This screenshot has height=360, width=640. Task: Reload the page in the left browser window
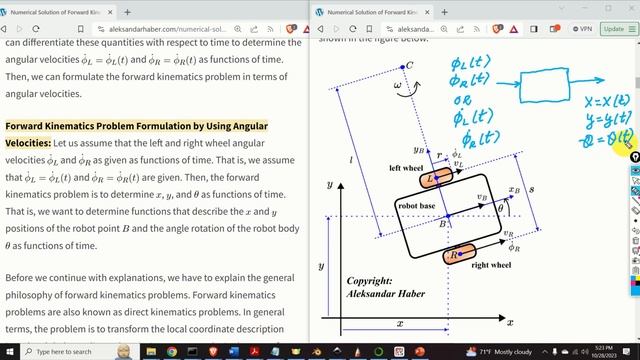click(x=36, y=29)
